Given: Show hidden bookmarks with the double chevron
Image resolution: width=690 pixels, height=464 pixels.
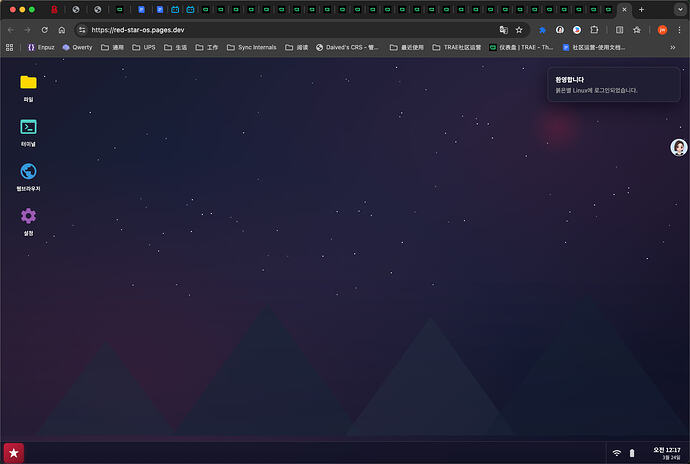Looking at the screenshot, I should click(673, 47).
